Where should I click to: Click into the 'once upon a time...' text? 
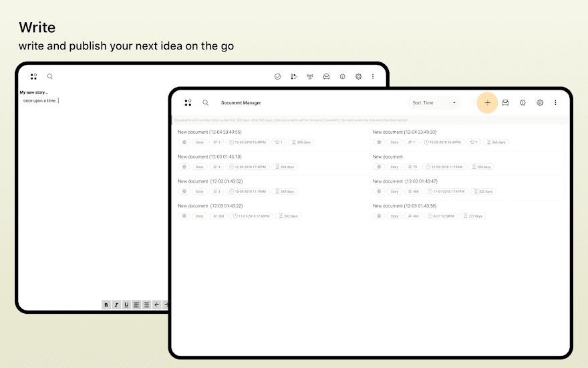[40, 101]
